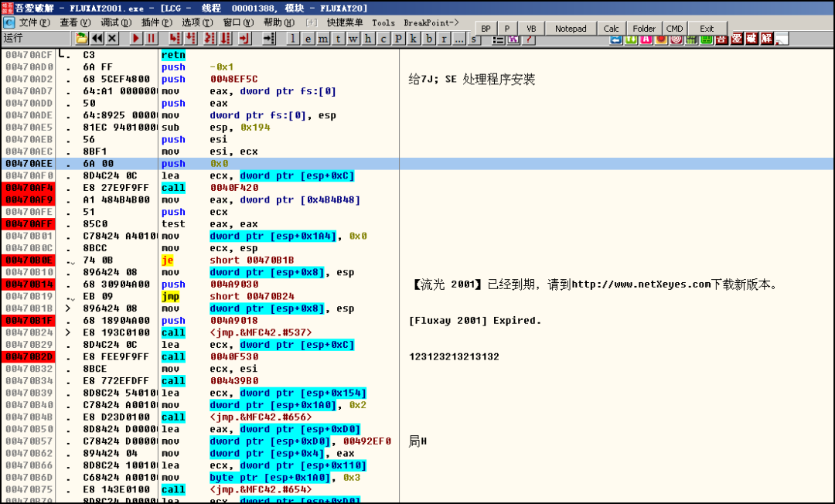Open a file with the folder toolbar icon
This screenshot has height=504, width=835.
81,39
